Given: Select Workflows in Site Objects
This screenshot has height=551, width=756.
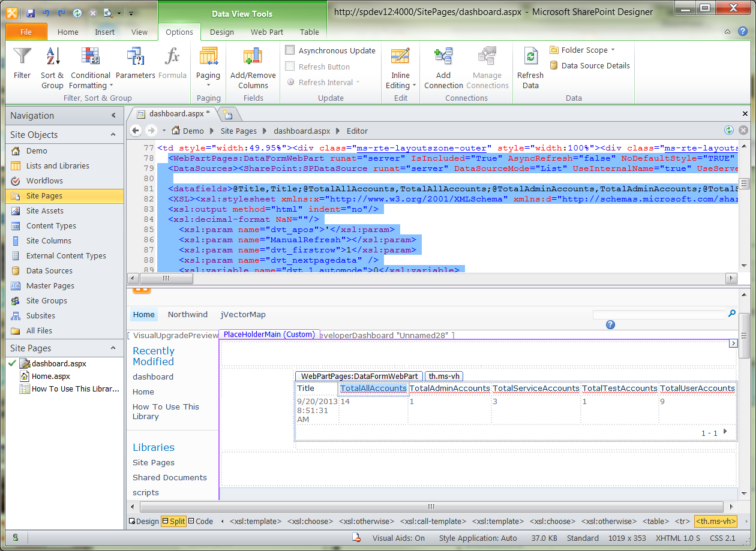Looking at the screenshot, I should [x=44, y=180].
